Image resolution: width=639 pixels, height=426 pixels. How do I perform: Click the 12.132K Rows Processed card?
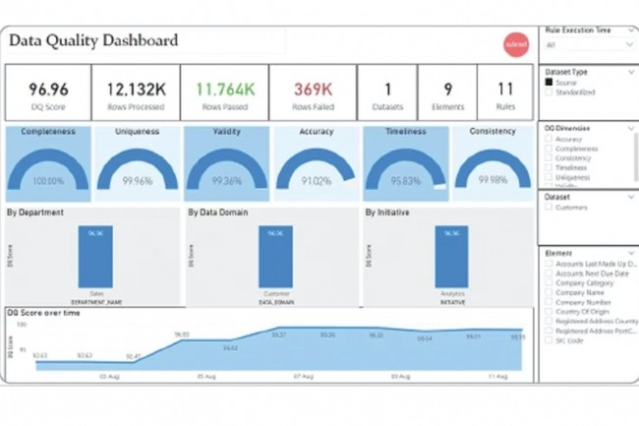pyautogui.click(x=136, y=93)
